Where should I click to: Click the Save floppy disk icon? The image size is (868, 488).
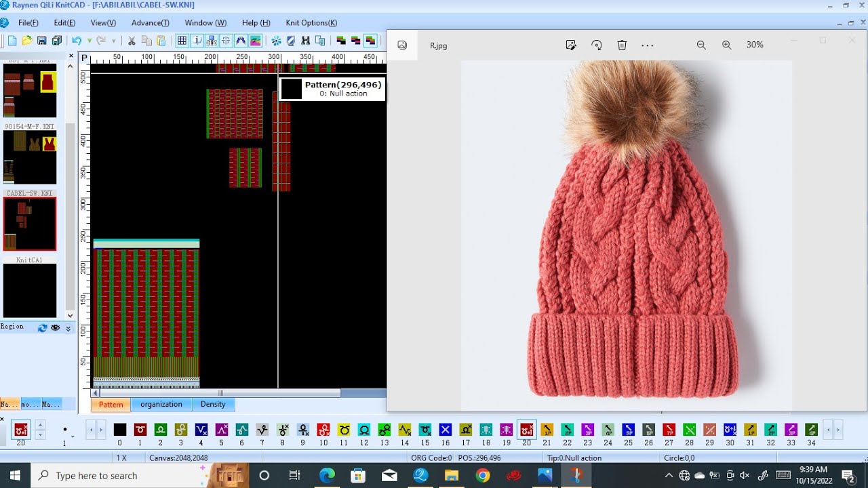[x=42, y=41]
